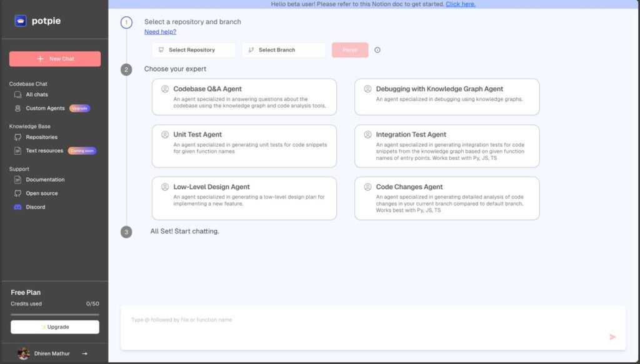Viewport: 640px width, 364px height.
Task: Click the All chats speech bubble icon
Action: (17, 94)
